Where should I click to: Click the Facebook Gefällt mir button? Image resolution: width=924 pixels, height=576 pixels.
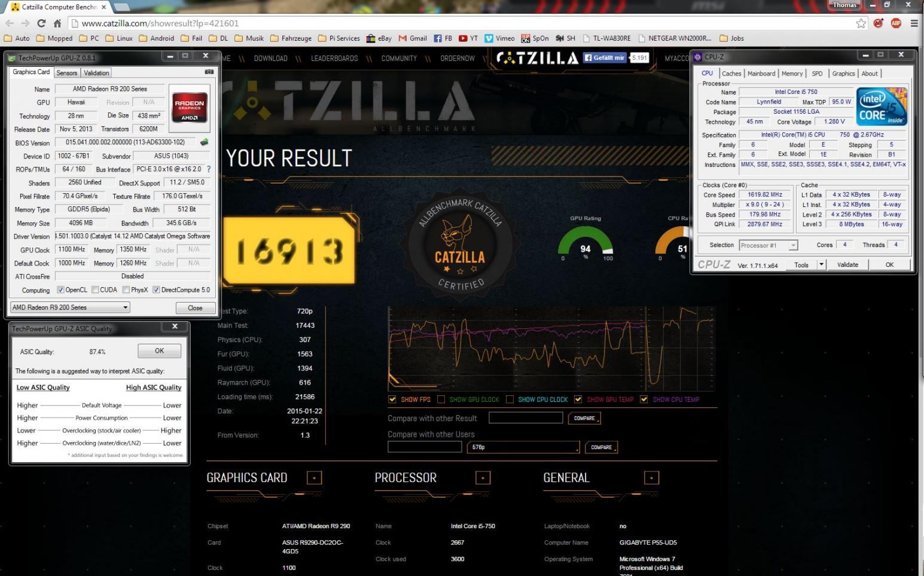604,58
